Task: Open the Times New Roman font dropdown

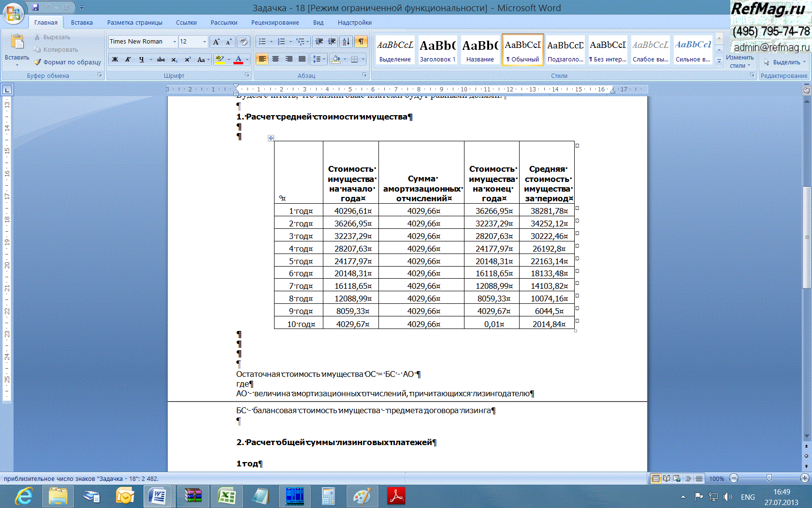Action: [174, 42]
